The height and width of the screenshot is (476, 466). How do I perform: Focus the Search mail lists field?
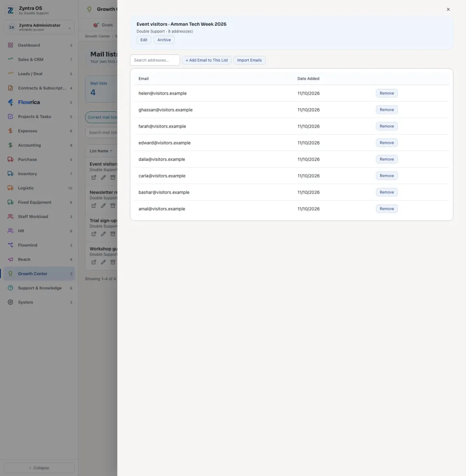pos(101,133)
